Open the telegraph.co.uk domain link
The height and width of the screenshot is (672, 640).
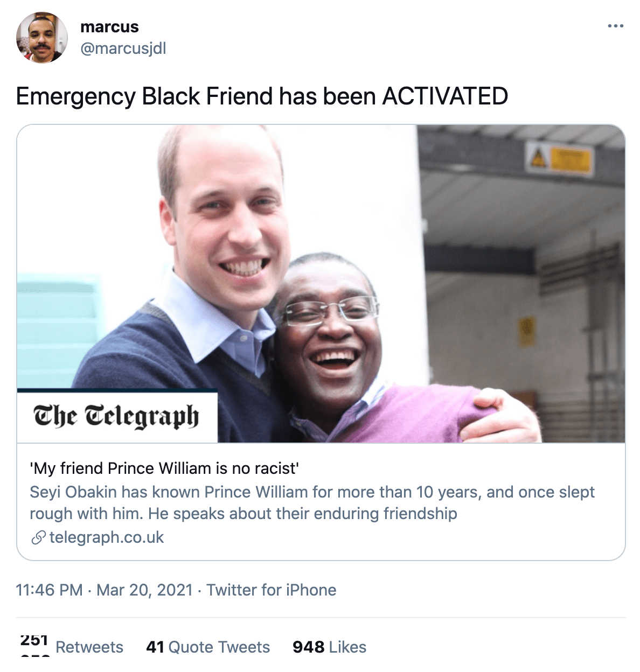(107, 537)
